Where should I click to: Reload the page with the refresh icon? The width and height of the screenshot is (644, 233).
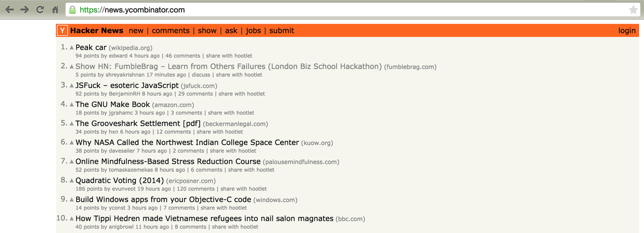pyautogui.click(x=41, y=9)
